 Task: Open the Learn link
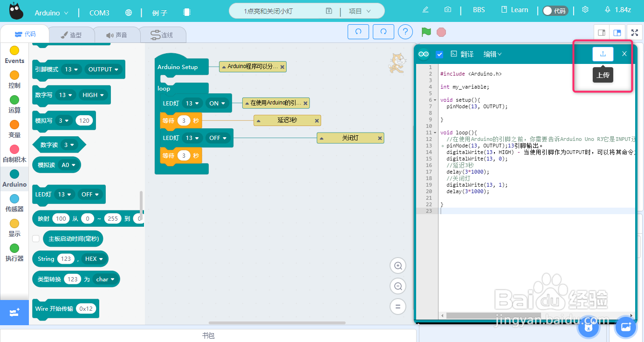(x=514, y=10)
